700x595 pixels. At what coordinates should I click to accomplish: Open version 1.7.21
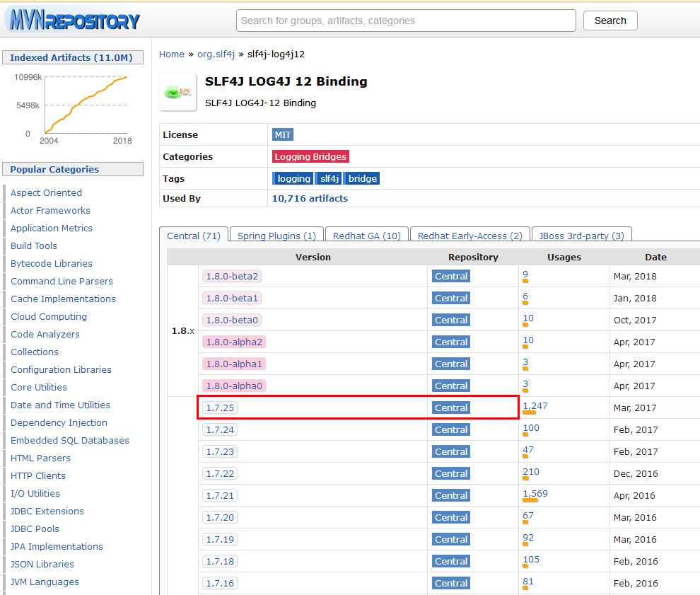[x=220, y=495]
